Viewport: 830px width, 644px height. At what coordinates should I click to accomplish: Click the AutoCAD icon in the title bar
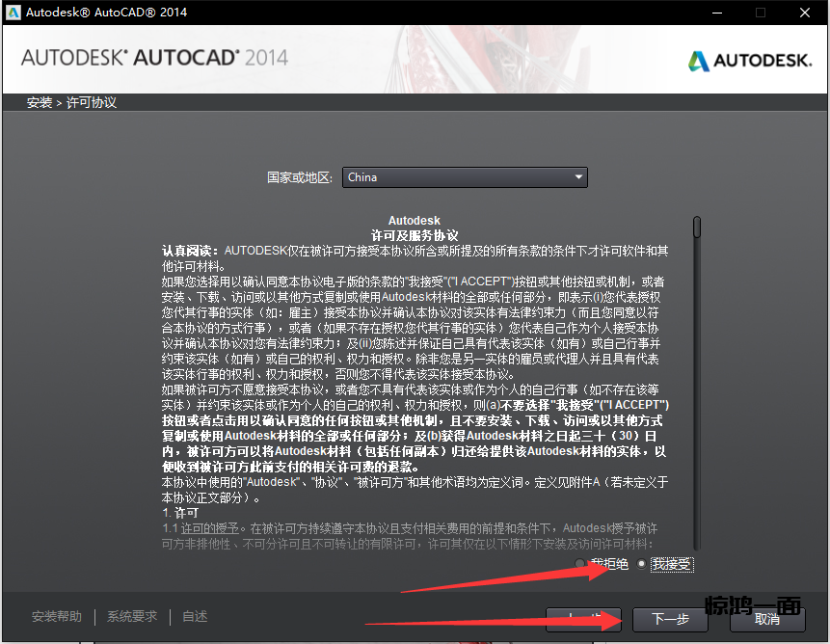(13, 13)
